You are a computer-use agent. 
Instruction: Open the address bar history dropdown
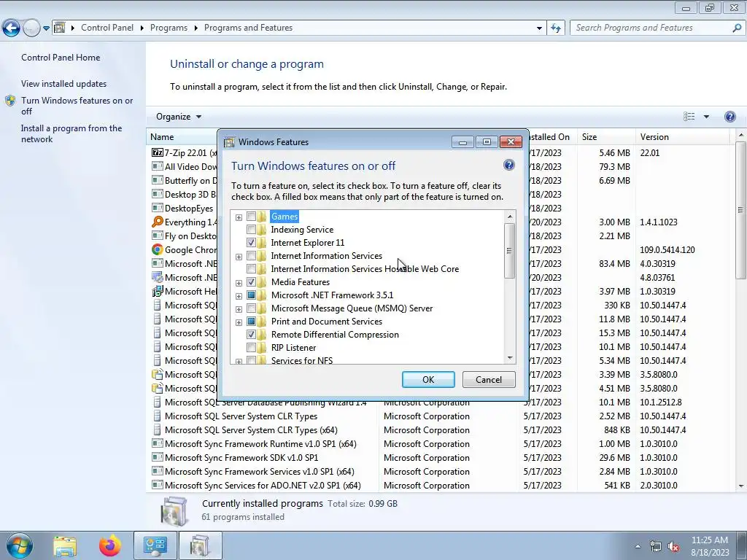[539, 28]
